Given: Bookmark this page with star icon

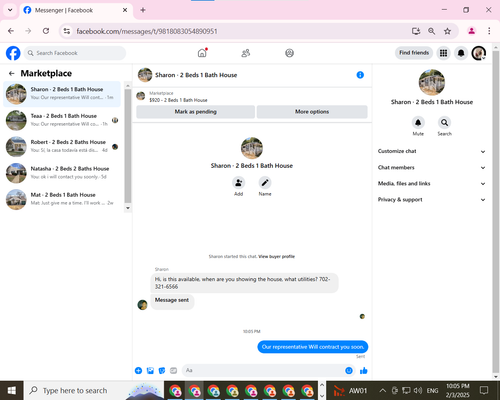Looking at the screenshot, I should 447,31.
